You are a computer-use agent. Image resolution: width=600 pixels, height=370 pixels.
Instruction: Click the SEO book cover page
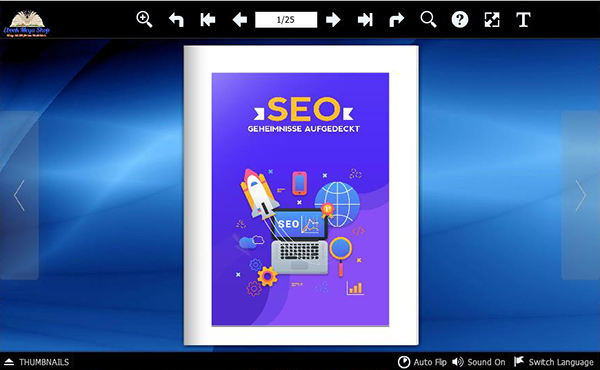[301, 196]
